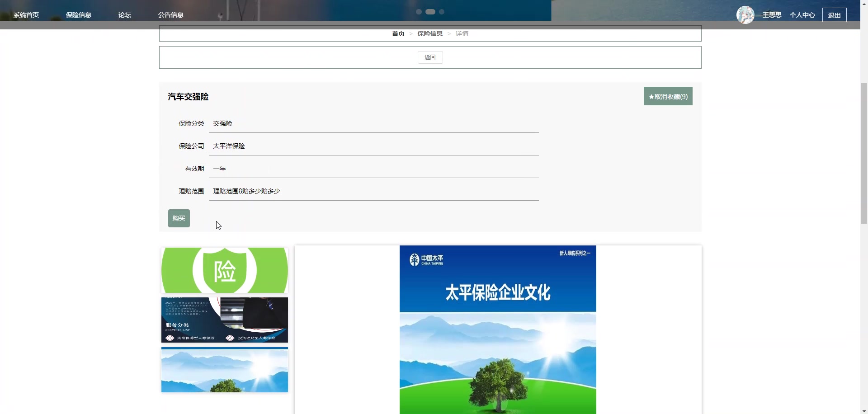Screen dimensions: 868x414
Task: Click scrollbar down arrow
Action: click(x=864, y=410)
